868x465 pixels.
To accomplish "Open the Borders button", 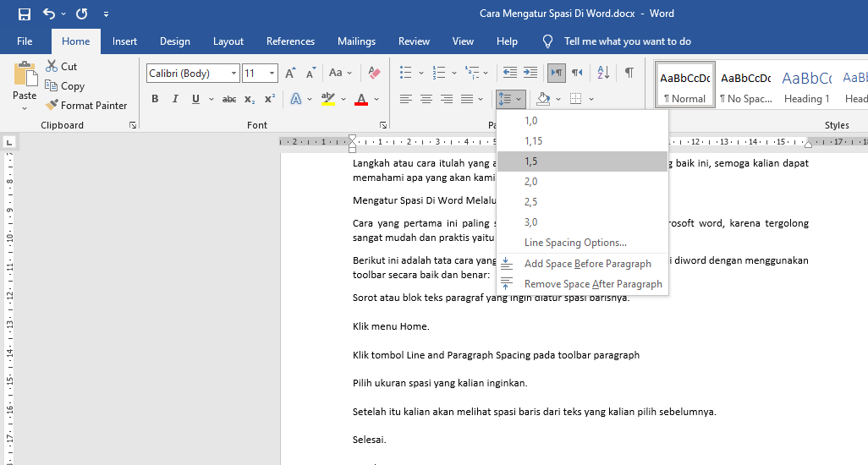I will coord(576,99).
